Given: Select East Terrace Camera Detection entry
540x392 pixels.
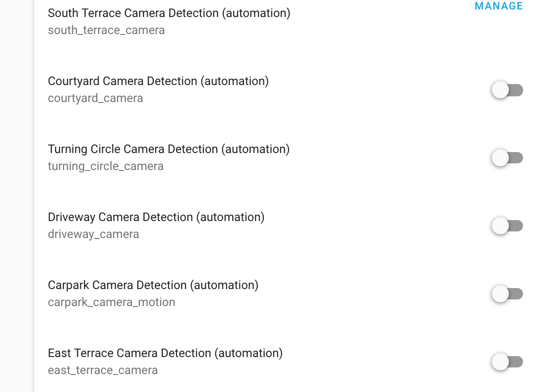Looking at the screenshot, I should [165, 353].
